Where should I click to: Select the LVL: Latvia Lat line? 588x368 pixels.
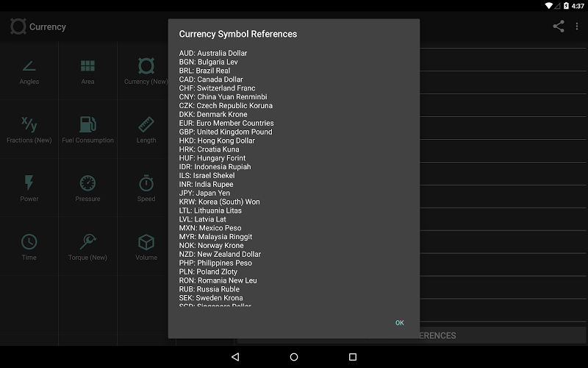(203, 219)
